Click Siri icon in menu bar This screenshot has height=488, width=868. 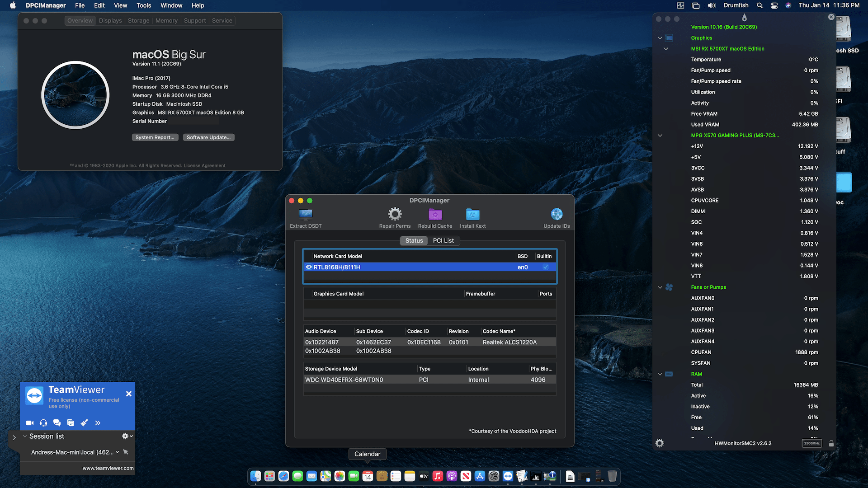pos(788,5)
